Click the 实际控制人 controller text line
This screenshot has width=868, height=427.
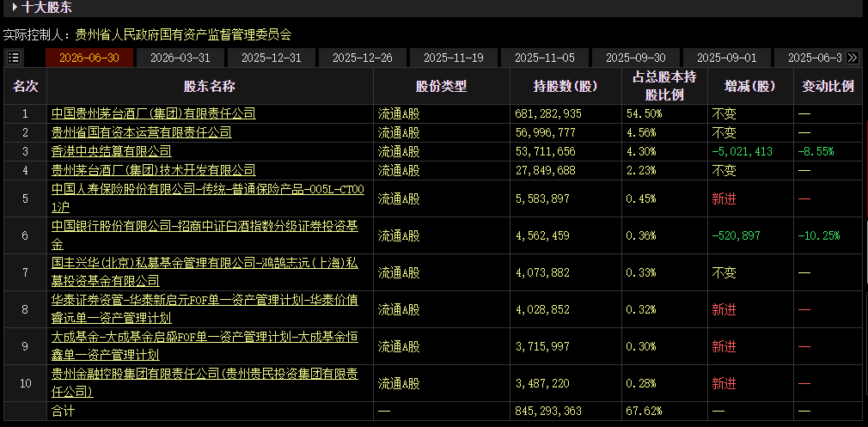pyautogui.click(x=147, y=35)
